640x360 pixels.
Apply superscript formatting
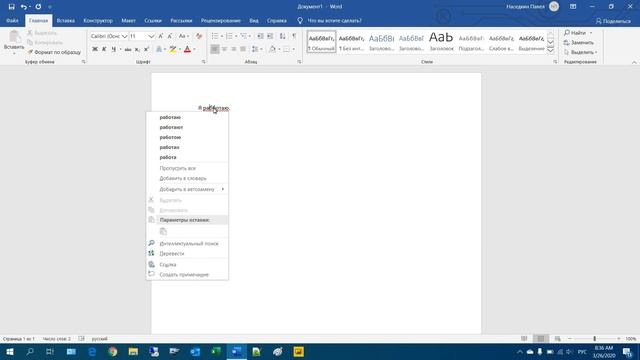pos(146,49)
